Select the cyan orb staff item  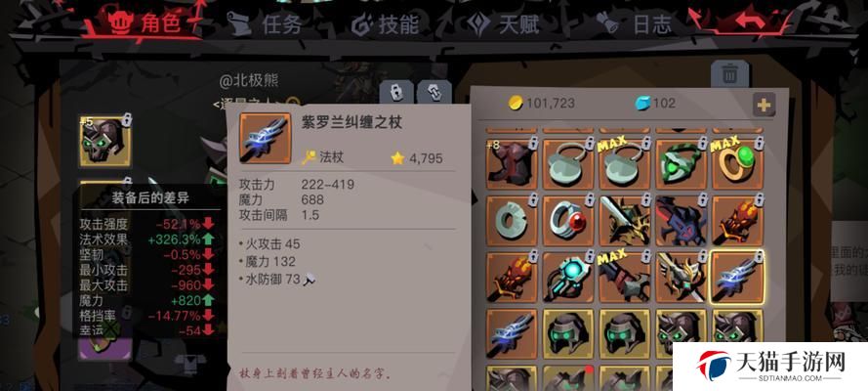568,277
